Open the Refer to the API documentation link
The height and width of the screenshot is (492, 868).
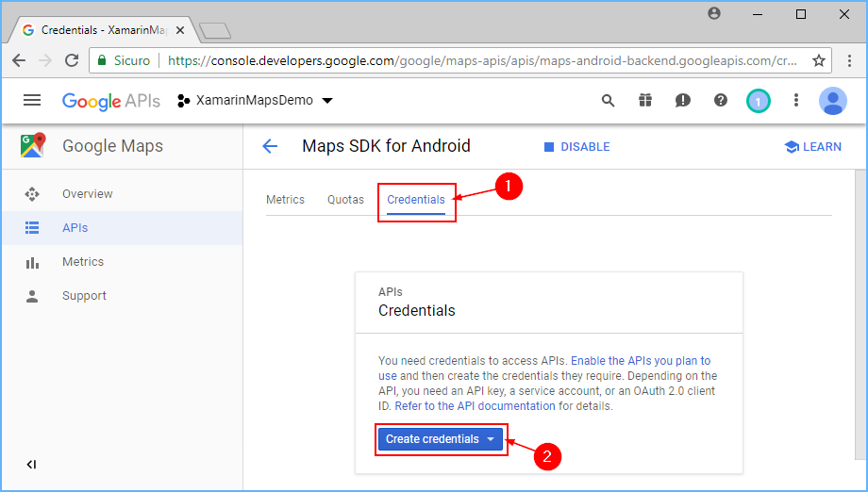pyautogui.click(x=475, y=406)
